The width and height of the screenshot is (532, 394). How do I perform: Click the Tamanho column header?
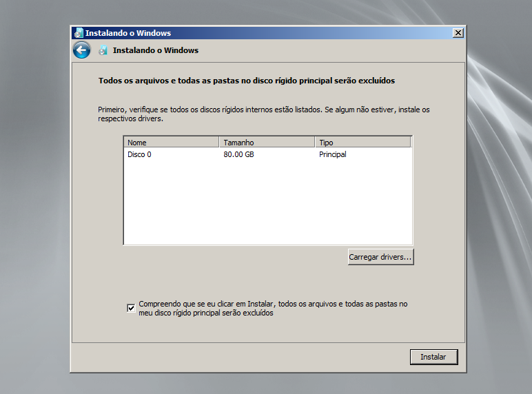pos(267,143)
